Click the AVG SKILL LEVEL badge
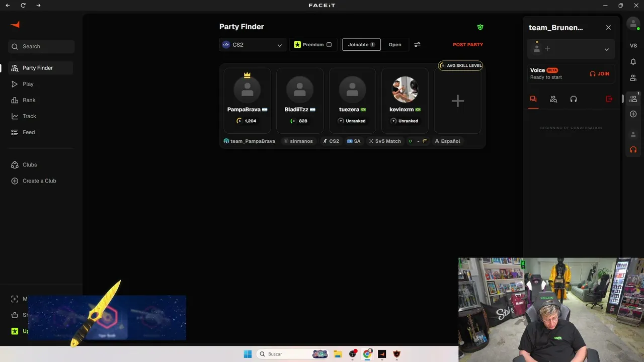The width and height of the screenshot is (644, 362). 461,65
